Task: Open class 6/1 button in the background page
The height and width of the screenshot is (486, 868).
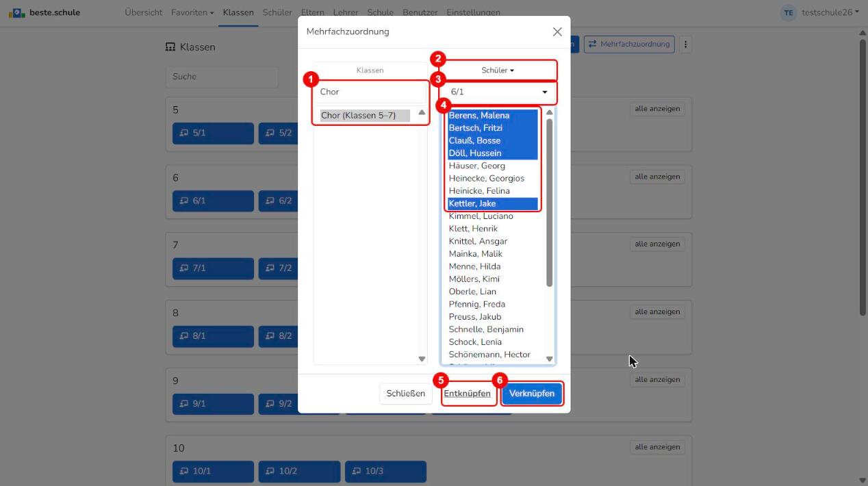Action: (213, 201)
